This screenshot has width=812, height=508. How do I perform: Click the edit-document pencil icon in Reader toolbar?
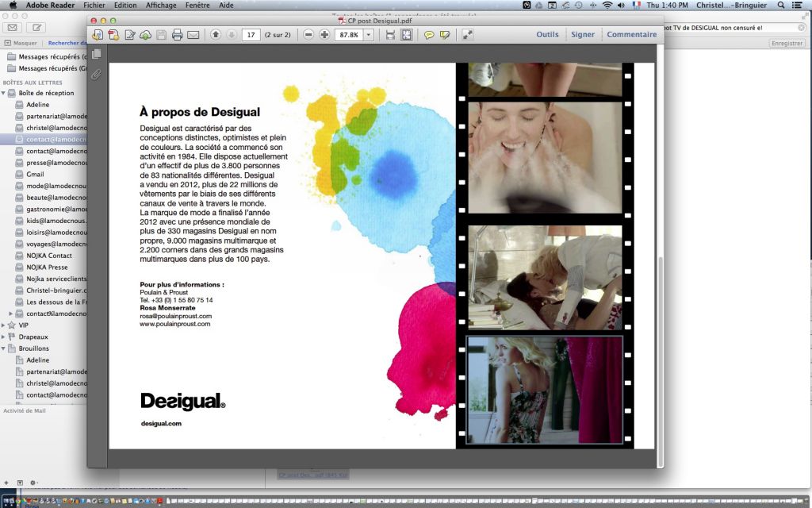click(129, 35)
